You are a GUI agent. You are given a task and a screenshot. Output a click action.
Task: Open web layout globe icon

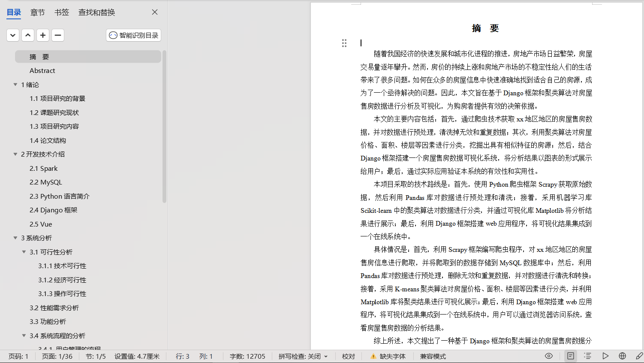[622, 356]
